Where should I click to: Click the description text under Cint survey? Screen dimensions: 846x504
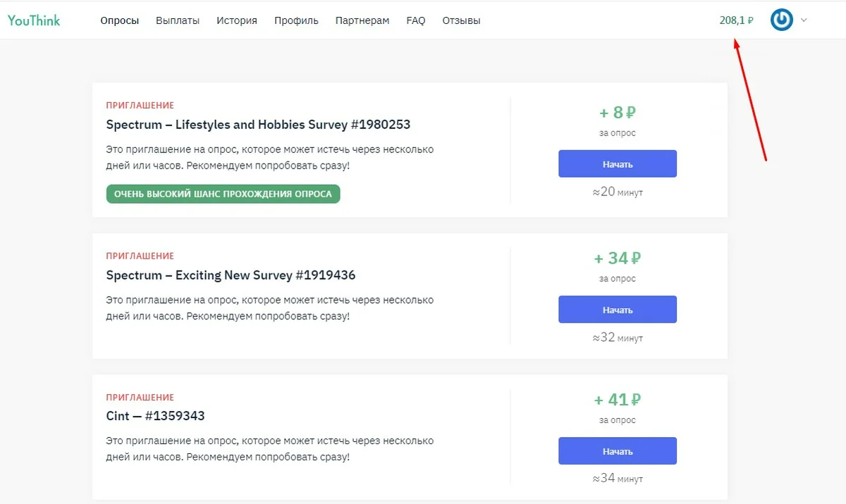(x=270, y=449)
